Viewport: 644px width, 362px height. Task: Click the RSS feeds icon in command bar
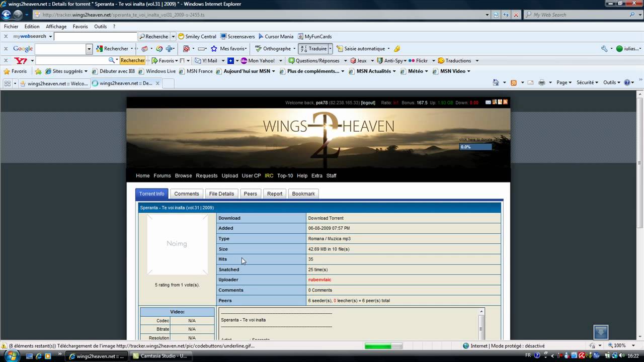click(514, 82)
